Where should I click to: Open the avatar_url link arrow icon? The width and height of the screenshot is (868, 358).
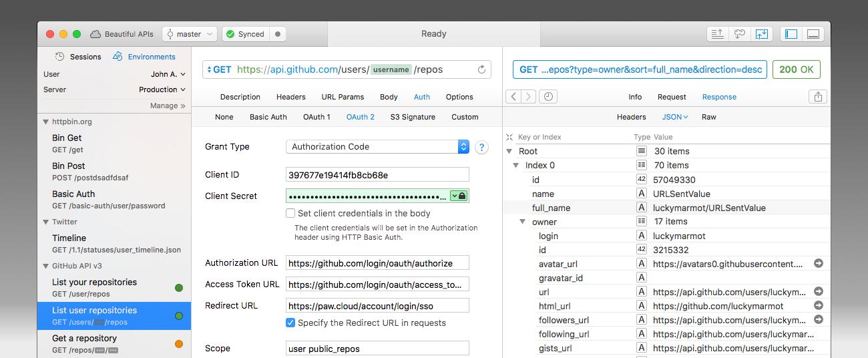pyautogui.click(x=819, y=264)
